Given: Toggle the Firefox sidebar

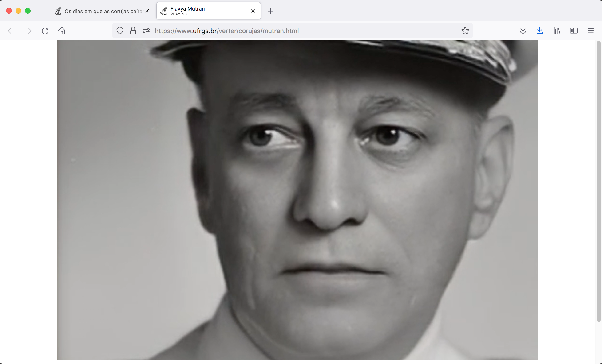Looking at the screenshot, I should pos(574,31).
